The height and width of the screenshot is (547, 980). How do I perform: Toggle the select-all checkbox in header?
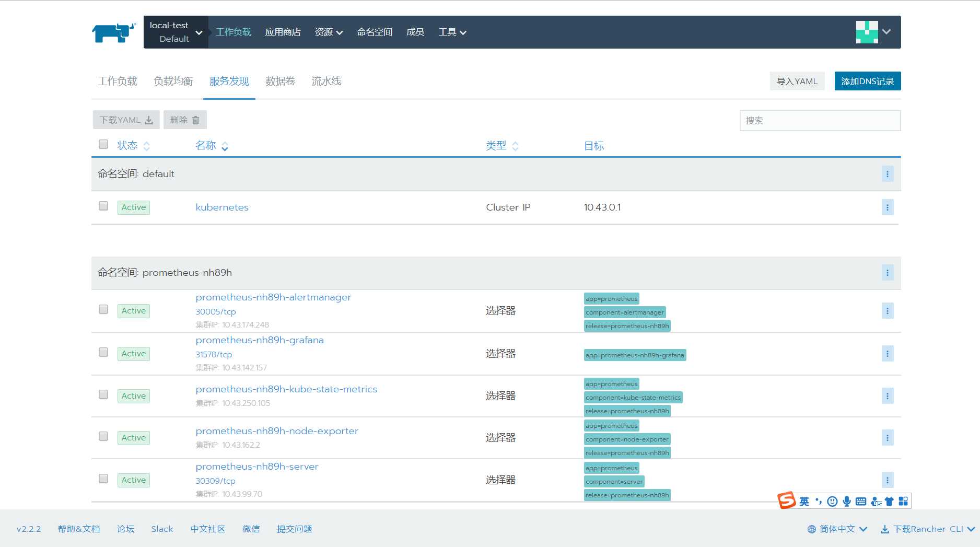click(x=103, y=144)
